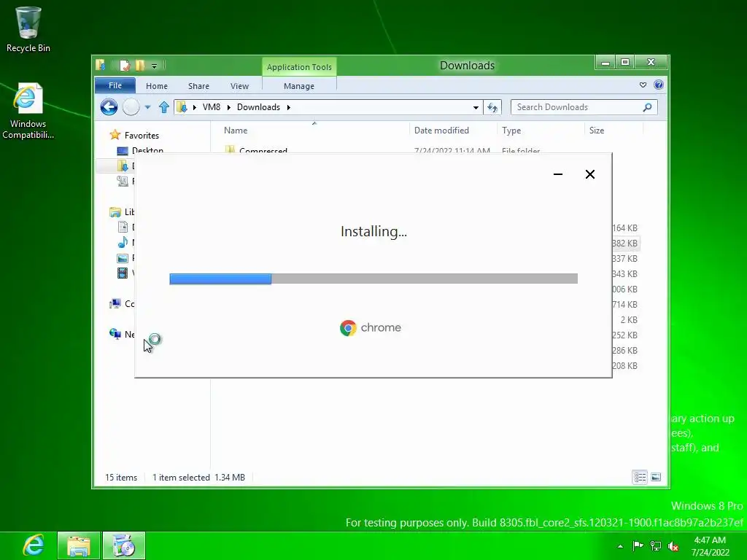Sort by Type column header

(x=511, y=130)
